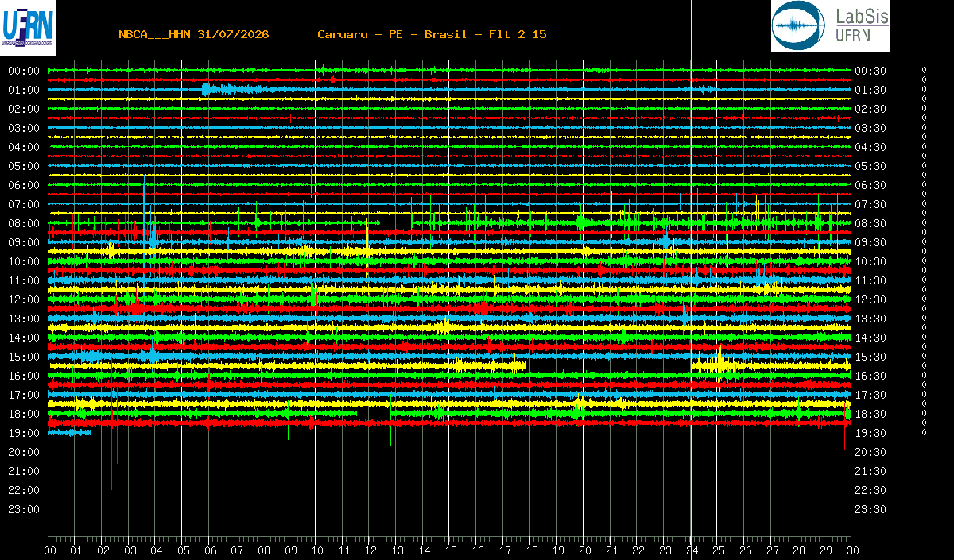
Task: Click the 20:30 half-hour label
Action: (x=871, y=452)
